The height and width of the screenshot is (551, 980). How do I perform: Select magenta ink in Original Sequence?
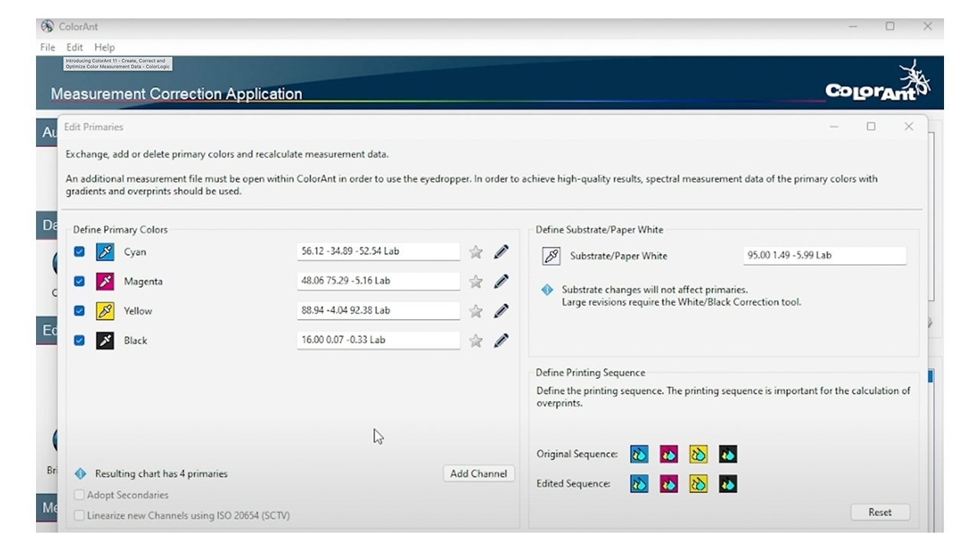[669, 455]
